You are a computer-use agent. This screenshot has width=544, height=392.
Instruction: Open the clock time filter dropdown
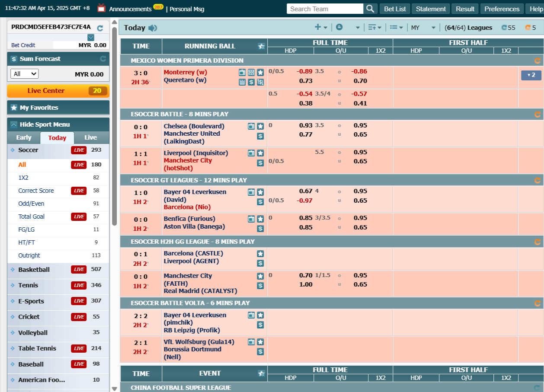348,27
